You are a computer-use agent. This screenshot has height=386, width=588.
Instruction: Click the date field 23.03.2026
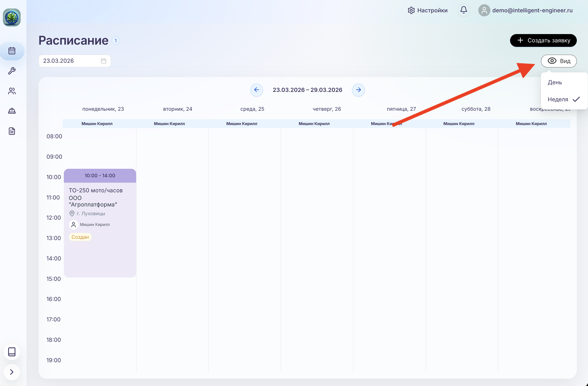[x=75, y=61]
